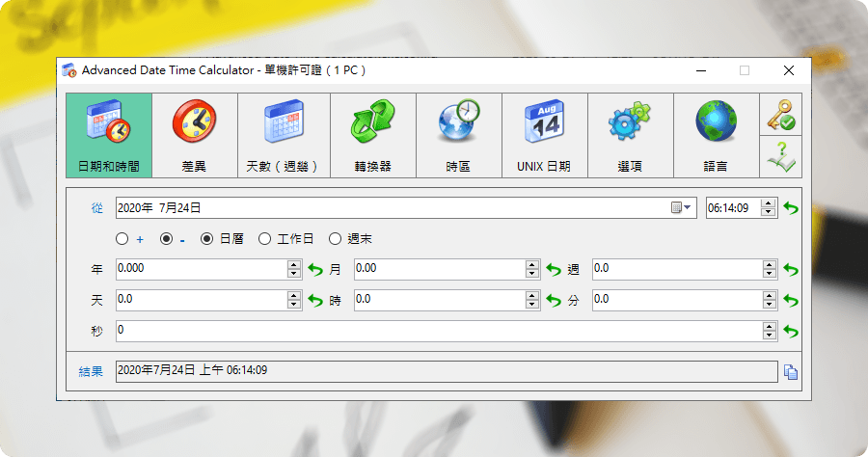Increase time with the up spinner
The height and width of the screenshot is (457, 868).
tap(768, 203)
